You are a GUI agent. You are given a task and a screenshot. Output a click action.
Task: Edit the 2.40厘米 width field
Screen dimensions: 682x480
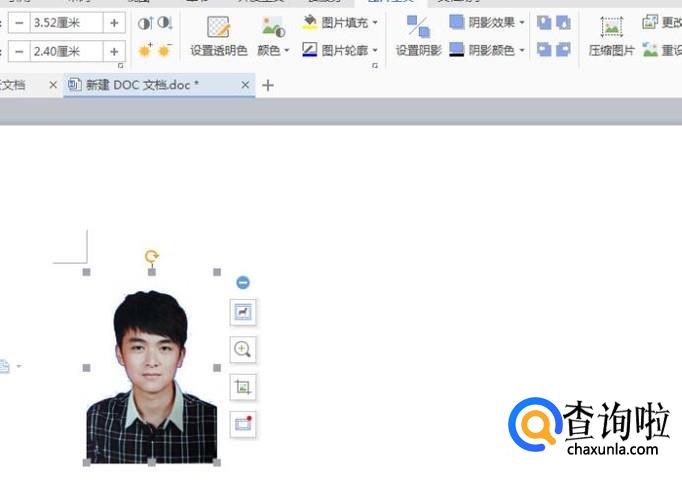tap(67, 52)
